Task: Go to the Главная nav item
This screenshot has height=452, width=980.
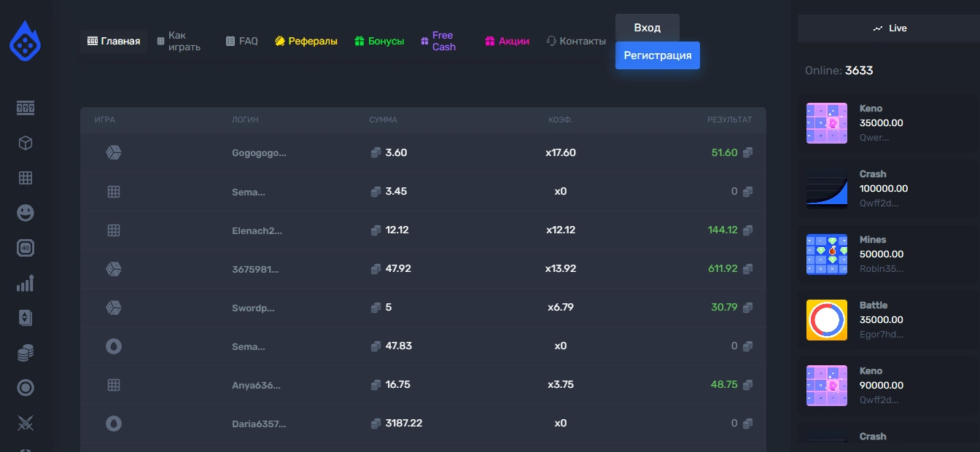Action: [x=114, y=42]
